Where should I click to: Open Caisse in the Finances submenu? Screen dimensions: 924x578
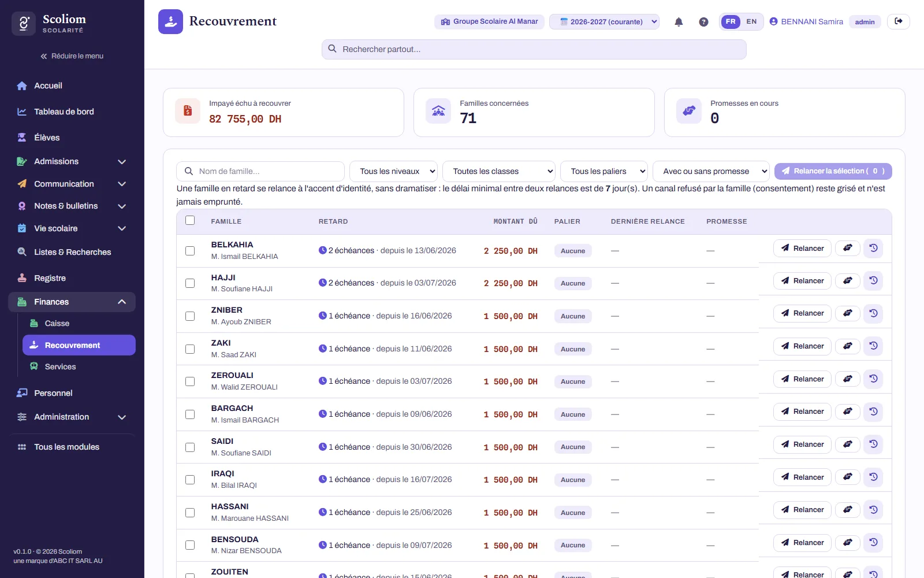coord(79,324)
